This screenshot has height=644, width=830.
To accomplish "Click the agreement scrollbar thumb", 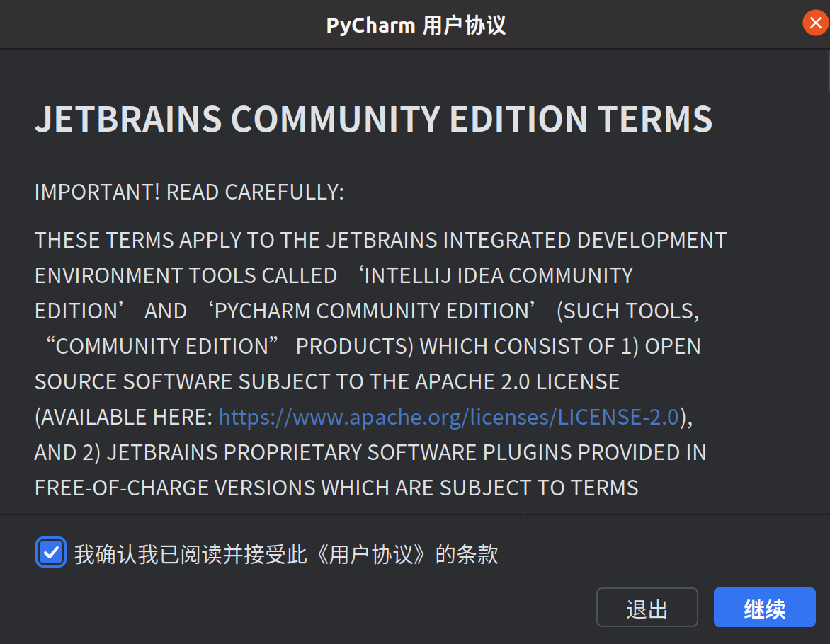I will pos(828,71).
